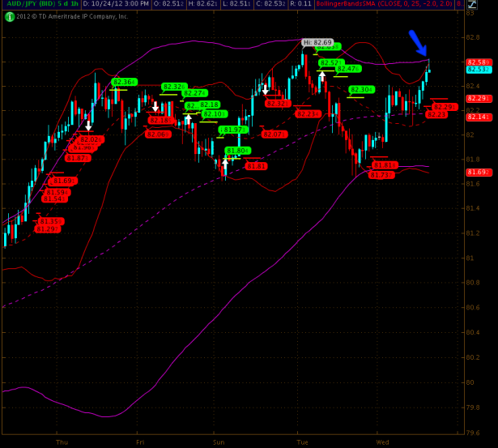Click the green 82.30 price label

[361, 90]
